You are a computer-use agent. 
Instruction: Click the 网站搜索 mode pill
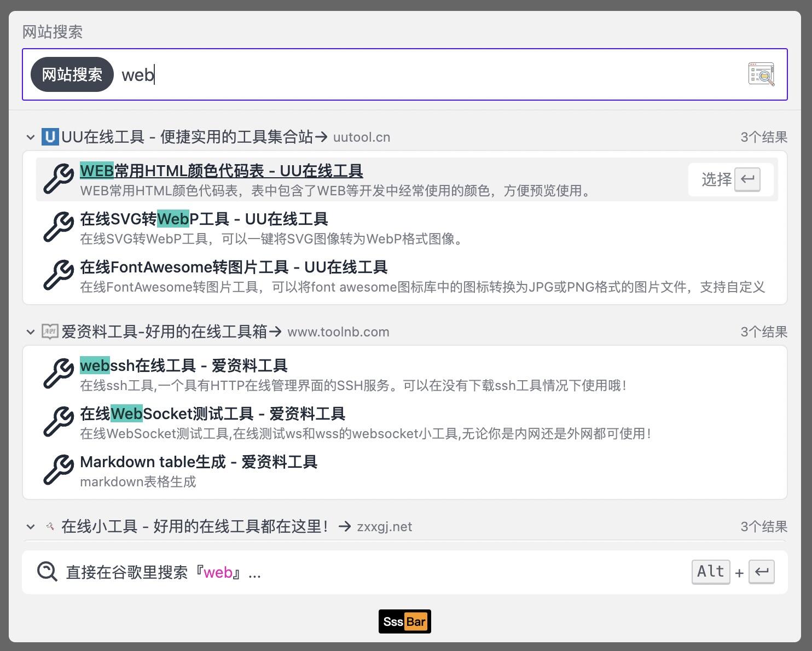(72, 74)
